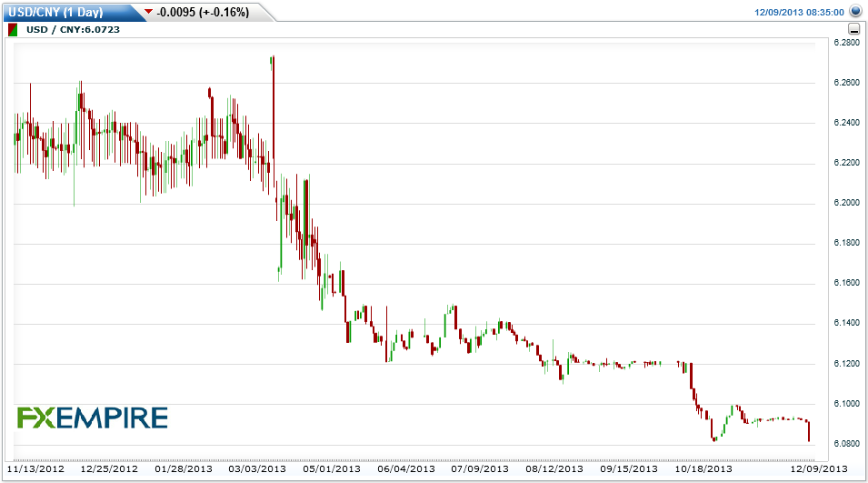Click the -0.0095 (+-0.16%) change tab
Image resolution: width=868 pixels, height=483 pixels.
(203, 12)
